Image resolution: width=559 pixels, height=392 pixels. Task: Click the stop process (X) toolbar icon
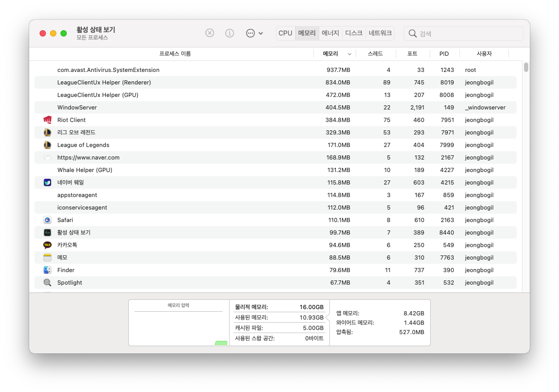pos(210,33)
